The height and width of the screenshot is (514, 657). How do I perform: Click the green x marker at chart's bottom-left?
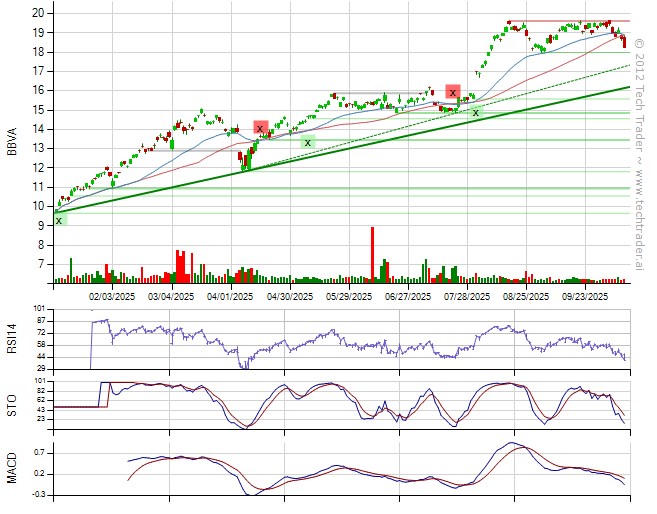(60, 219)
